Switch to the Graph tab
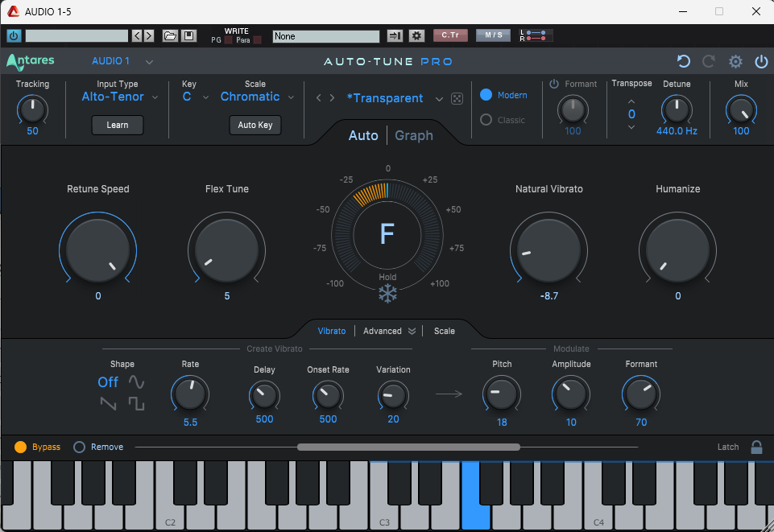This screenshot has width=774, height=532. point(414,135)
